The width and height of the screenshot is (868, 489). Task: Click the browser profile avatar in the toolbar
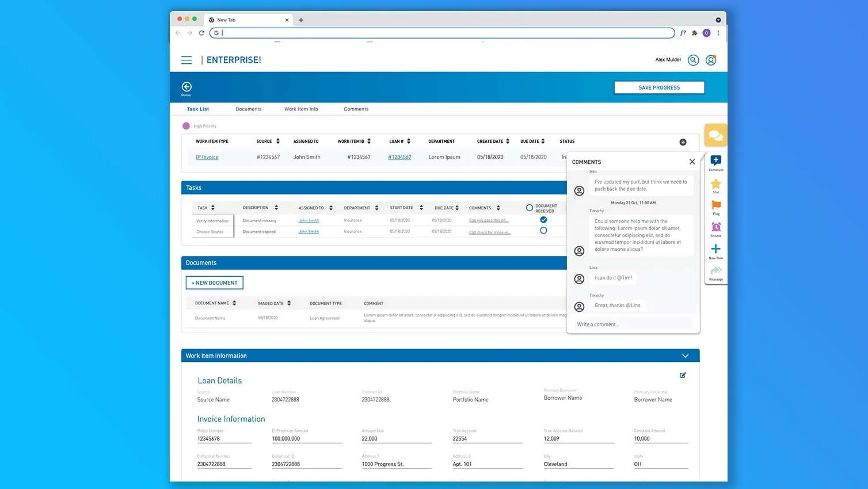click(706, 33)
